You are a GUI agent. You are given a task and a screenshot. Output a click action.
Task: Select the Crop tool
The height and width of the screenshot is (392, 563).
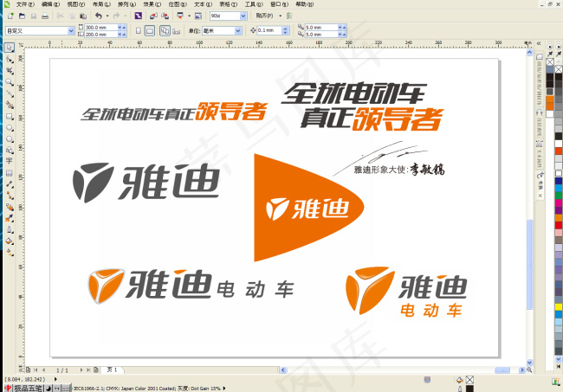(x=10, y=71)
